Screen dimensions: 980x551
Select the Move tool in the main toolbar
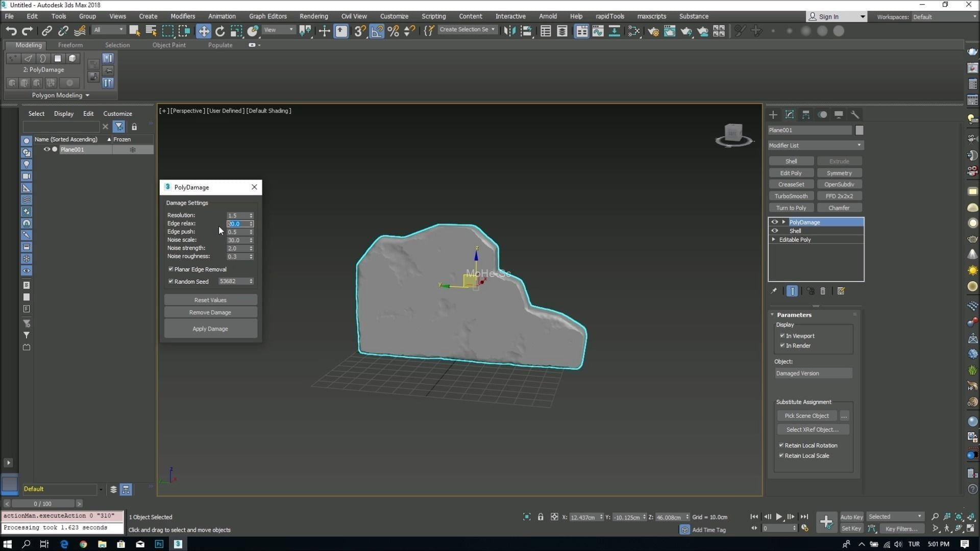[x=204, y=31]
